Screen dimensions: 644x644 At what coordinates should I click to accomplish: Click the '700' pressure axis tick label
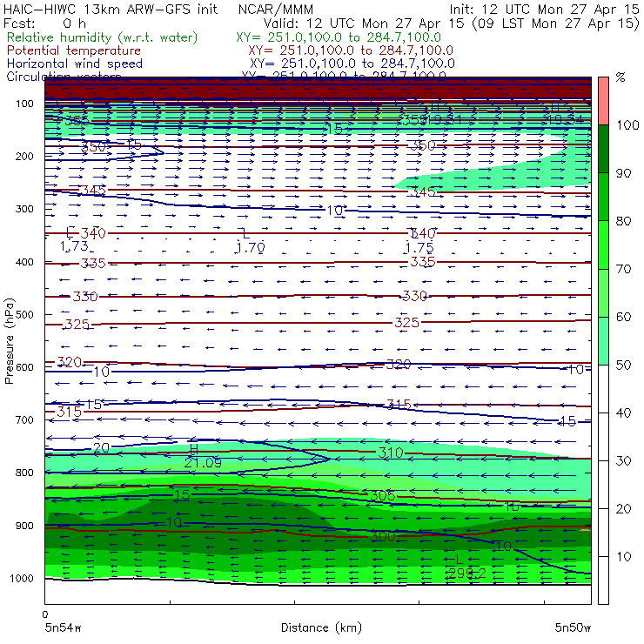click(24, 419)
